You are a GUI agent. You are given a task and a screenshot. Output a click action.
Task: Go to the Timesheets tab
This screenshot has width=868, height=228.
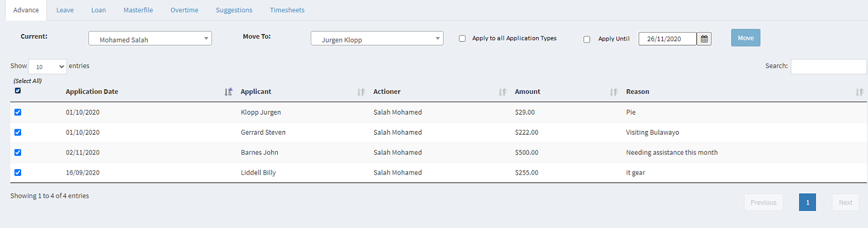(287, 10)
